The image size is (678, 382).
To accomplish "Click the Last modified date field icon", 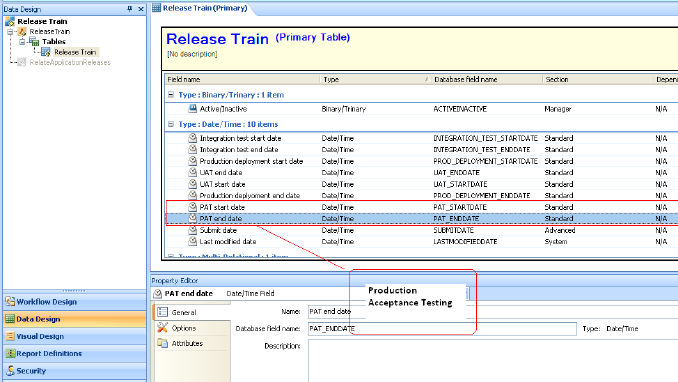I will pyautogui.click(x=192, y=241).
